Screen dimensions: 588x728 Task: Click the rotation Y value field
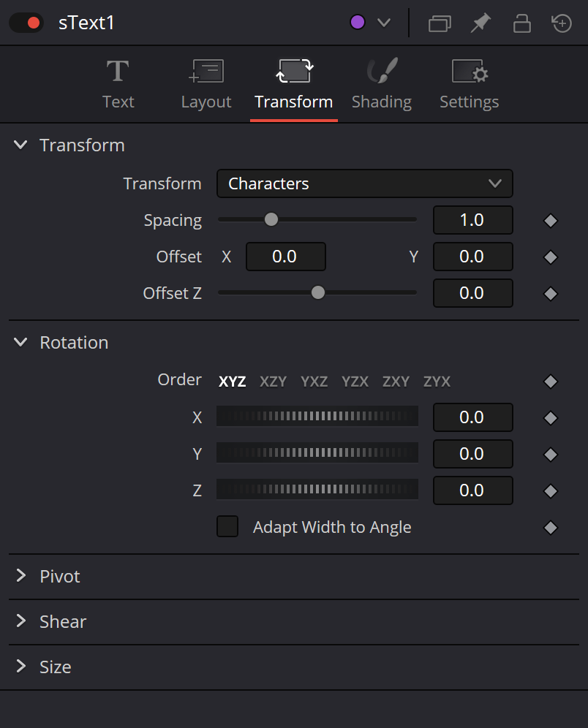coord(473,454)
